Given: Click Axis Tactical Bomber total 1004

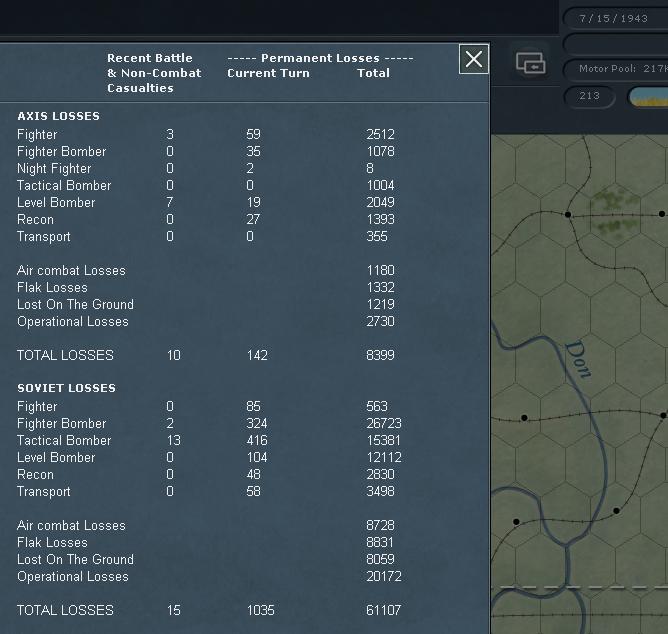Looking at the screenshot, I should click(x=380, y=185).
